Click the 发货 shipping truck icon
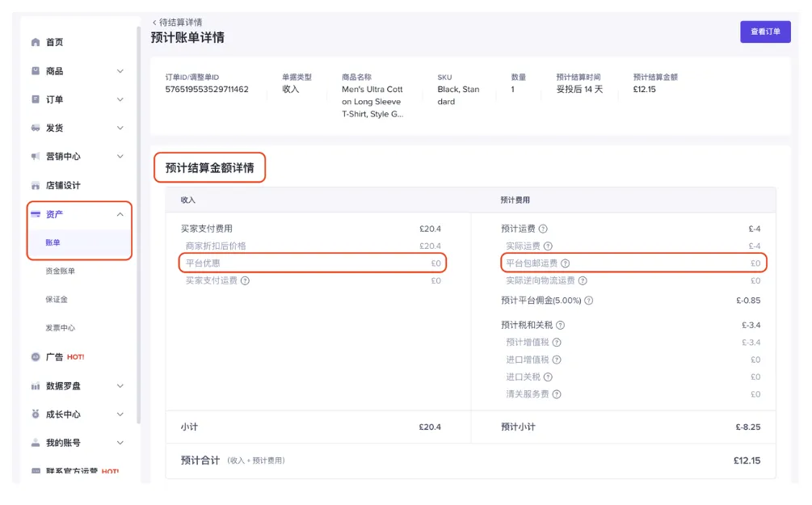Image resolution: width=812 pixels, height=505 pixels. pyautogui.click(x=36, y=128)
